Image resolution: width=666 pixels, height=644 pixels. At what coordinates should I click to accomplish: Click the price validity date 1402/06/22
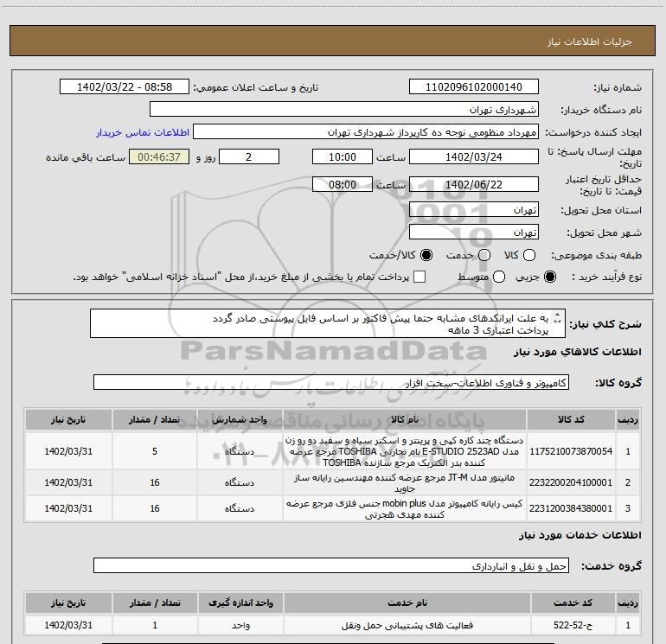coord(474,185)
